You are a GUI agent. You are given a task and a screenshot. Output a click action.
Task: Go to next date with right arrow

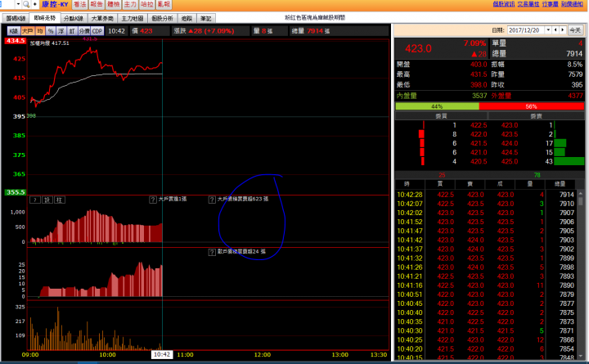(x=563, y=30)
